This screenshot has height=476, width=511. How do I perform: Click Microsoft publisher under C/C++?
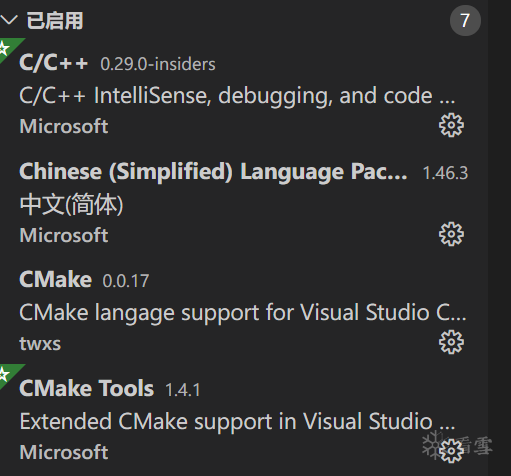[x=64, y=126]
